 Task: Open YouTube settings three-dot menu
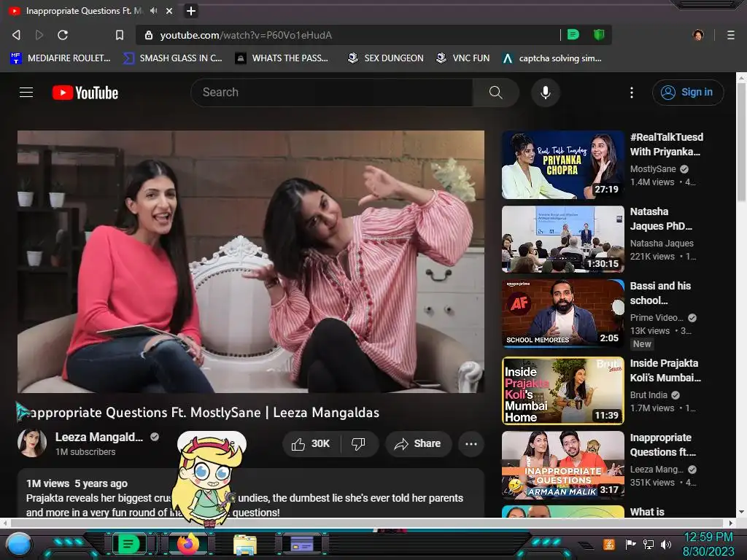632,93
